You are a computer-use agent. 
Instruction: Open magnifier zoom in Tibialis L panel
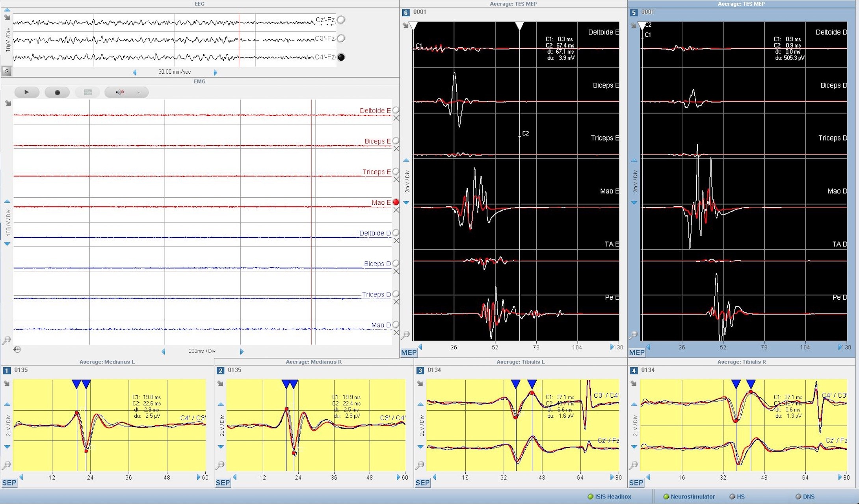click(420, 465)
